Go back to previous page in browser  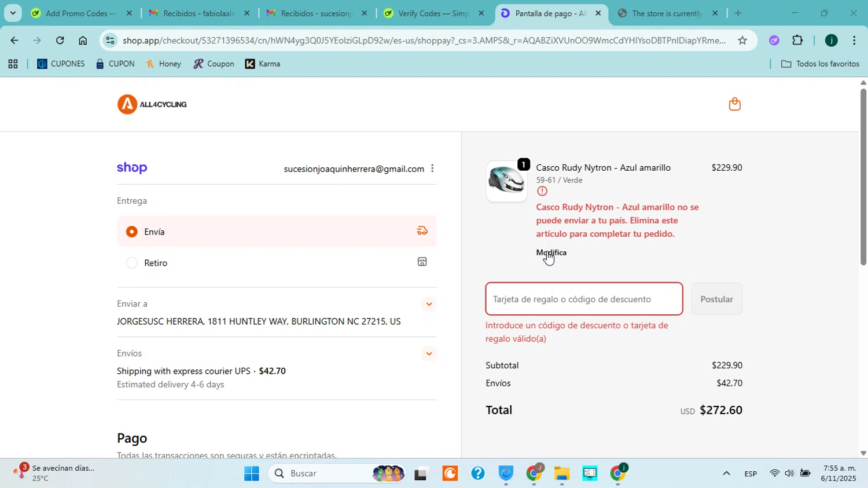(14, 40)
